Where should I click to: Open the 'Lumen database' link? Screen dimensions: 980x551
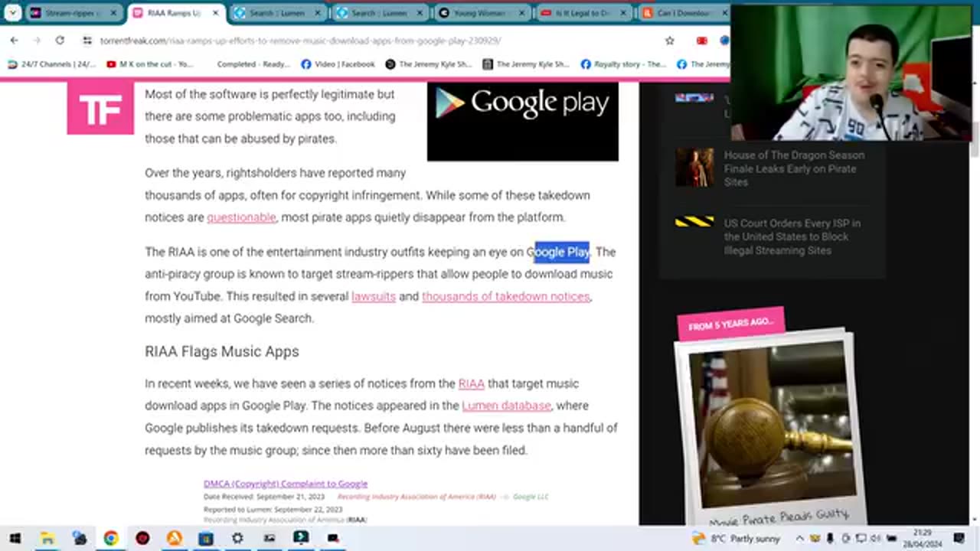click(x=506, y=406)
